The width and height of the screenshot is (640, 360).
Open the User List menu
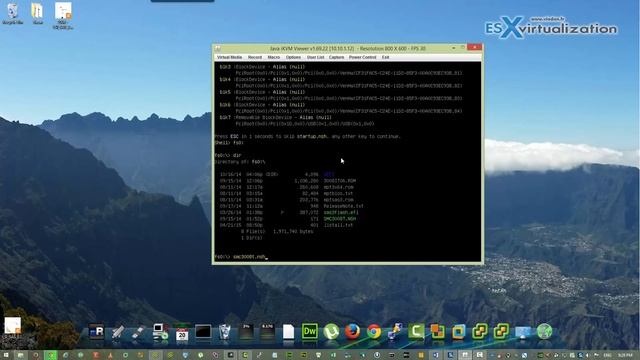pos(315,58)
